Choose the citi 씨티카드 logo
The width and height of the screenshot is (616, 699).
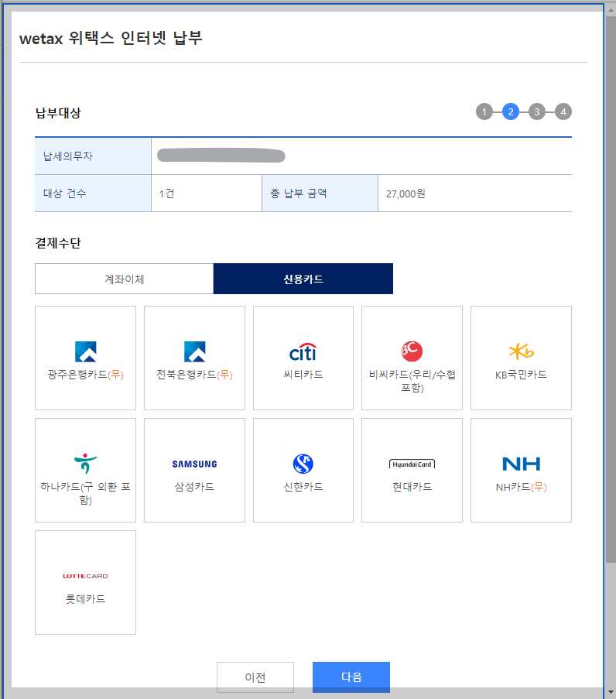point(303,351)
